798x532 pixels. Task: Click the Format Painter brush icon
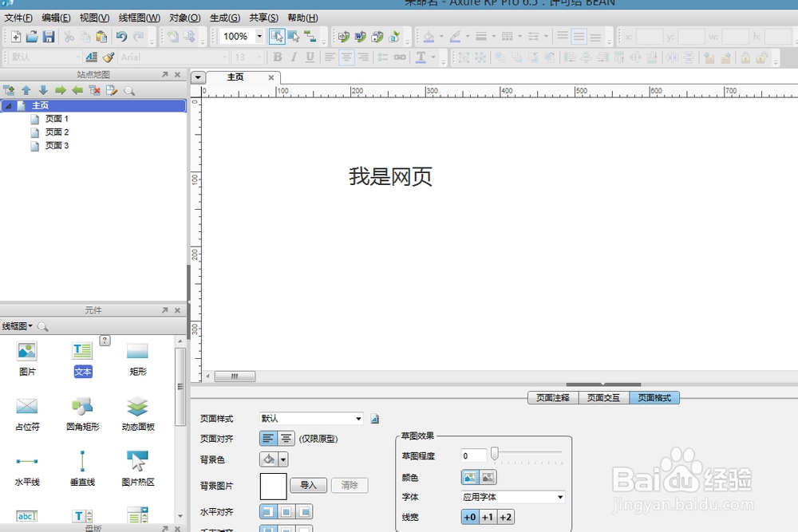pos(108,57)
